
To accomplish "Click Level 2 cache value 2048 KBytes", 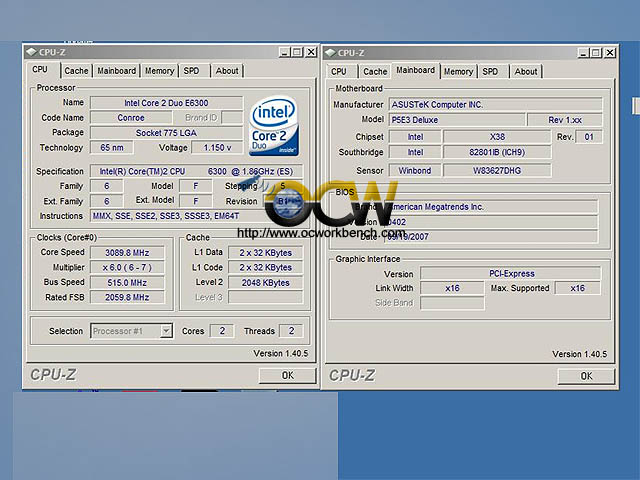I will point(266,282).
